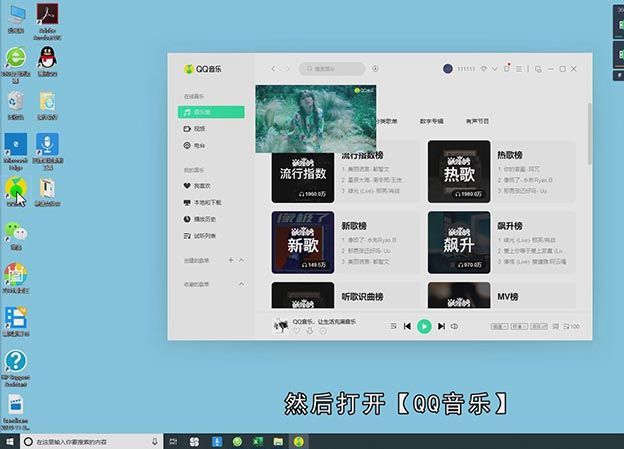This screenshot has height=449, width=624.
Task: Open the Windows Start menu
Action: (x=10, y=441)
